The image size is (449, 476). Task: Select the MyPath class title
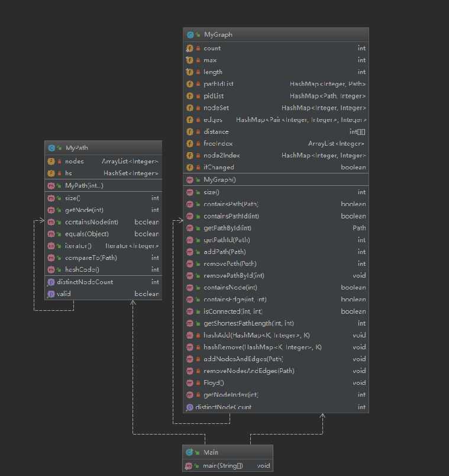[x=77, y=148]
